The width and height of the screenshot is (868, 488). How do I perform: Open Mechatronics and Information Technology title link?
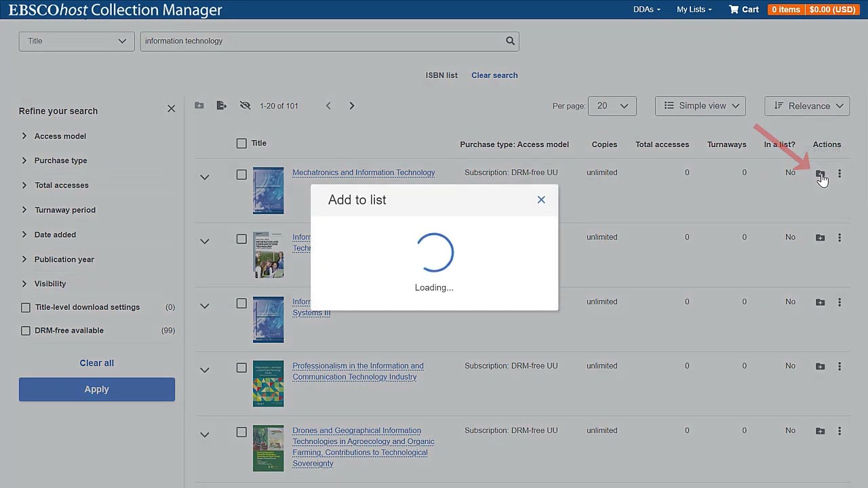(x=363, y=172)
